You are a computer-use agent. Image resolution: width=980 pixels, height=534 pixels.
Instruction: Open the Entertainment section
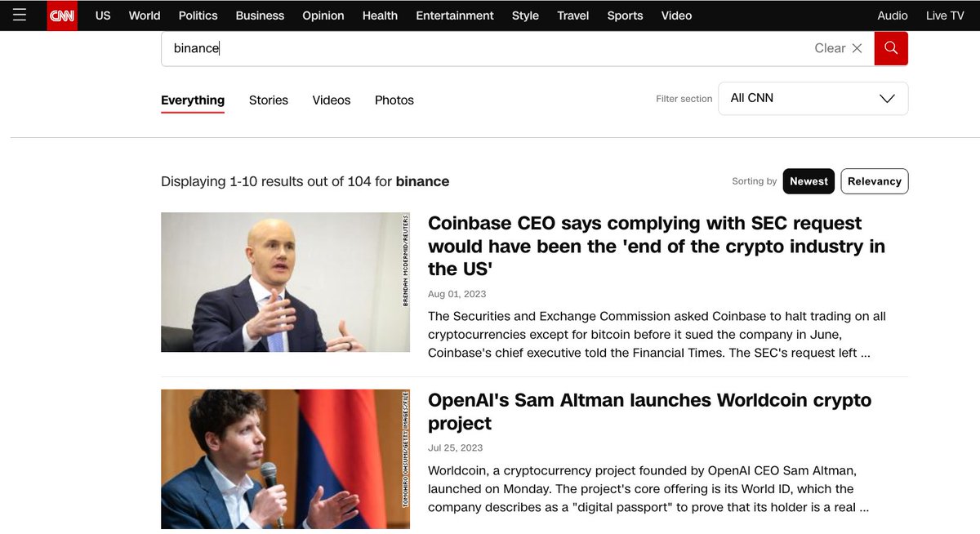point(455,16)
